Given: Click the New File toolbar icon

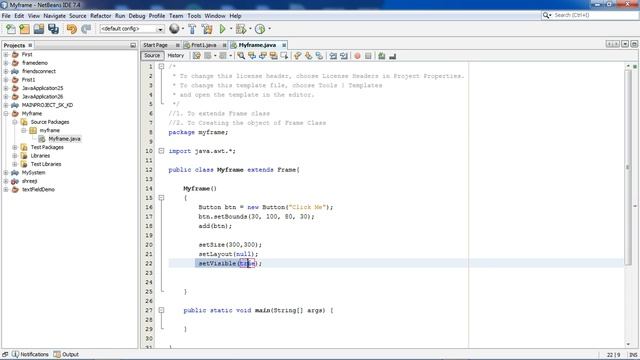Looking at the screenshot, I should 11,29.
